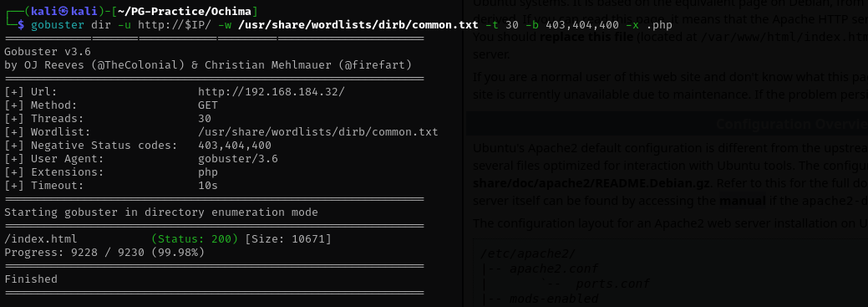Click the Method value GET
The width and height of the screenshot is (868, 307).
[x=208, y=105]
